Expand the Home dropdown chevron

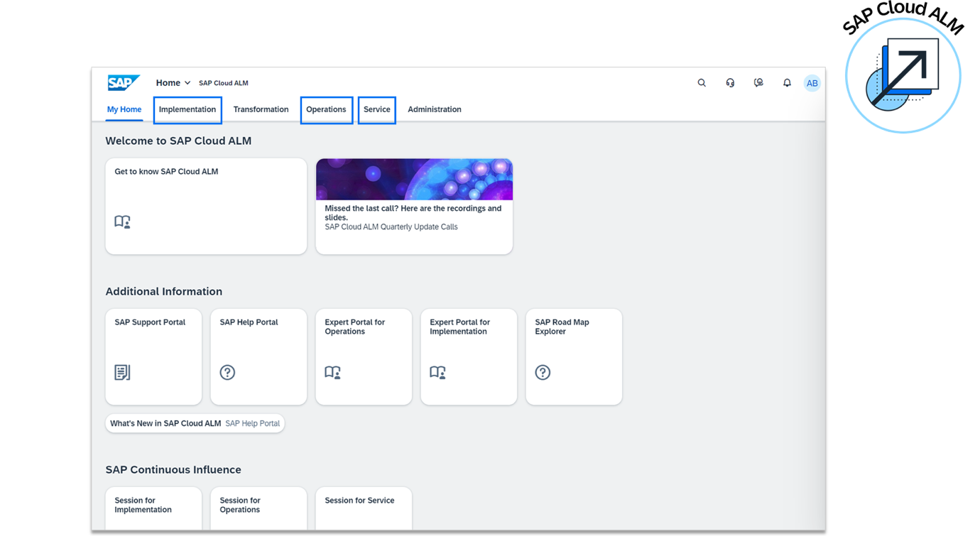[x=187, y=83]
